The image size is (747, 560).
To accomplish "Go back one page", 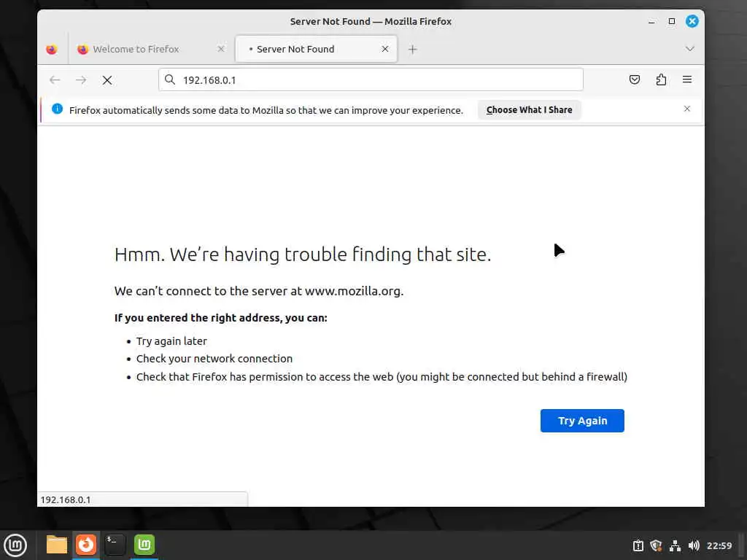I will pos(55,80).
